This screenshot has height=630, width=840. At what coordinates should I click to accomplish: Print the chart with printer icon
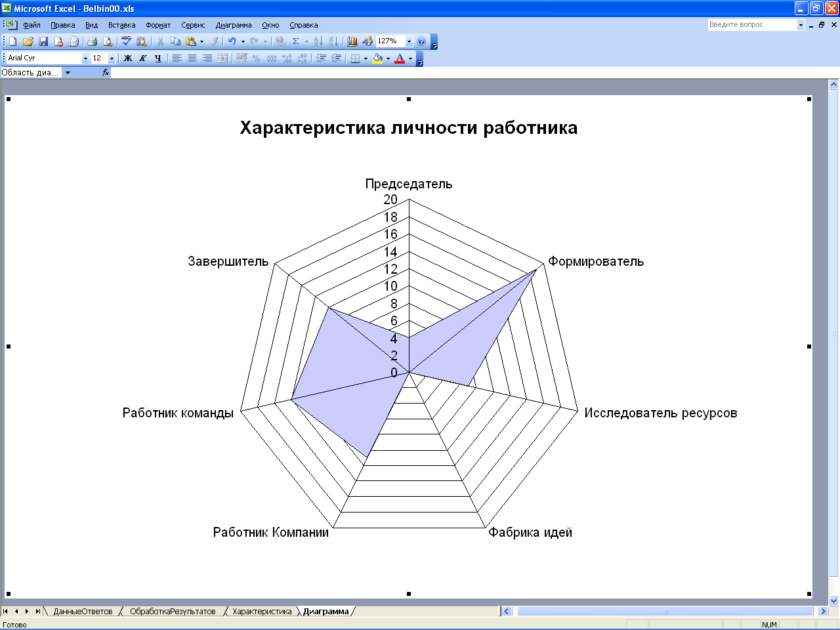(92, 41)
